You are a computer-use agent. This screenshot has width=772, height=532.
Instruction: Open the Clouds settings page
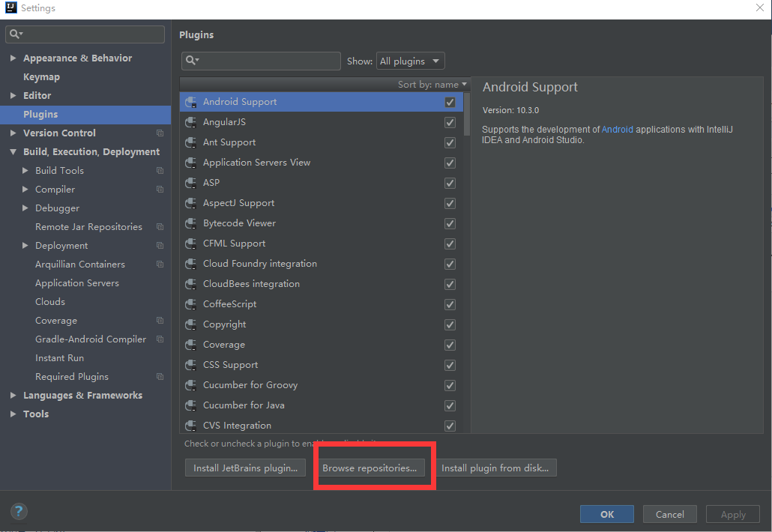(x=49, y=302)
